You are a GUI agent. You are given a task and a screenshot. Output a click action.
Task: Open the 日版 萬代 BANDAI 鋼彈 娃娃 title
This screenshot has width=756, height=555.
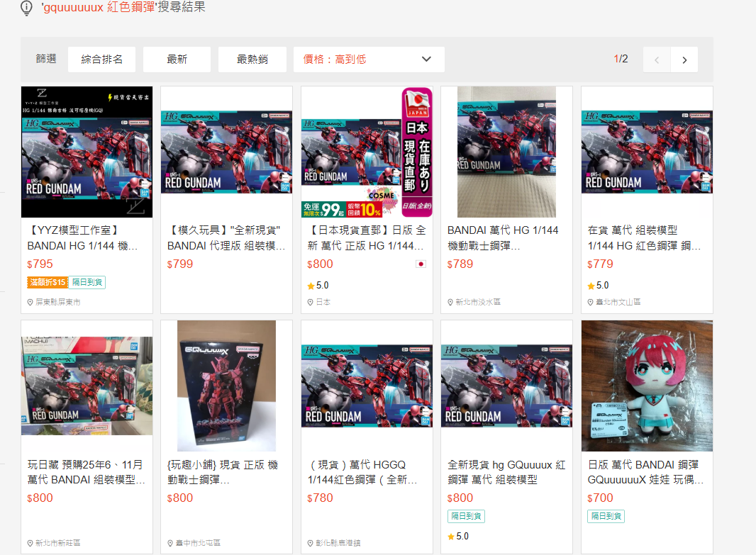click(645, 472)
